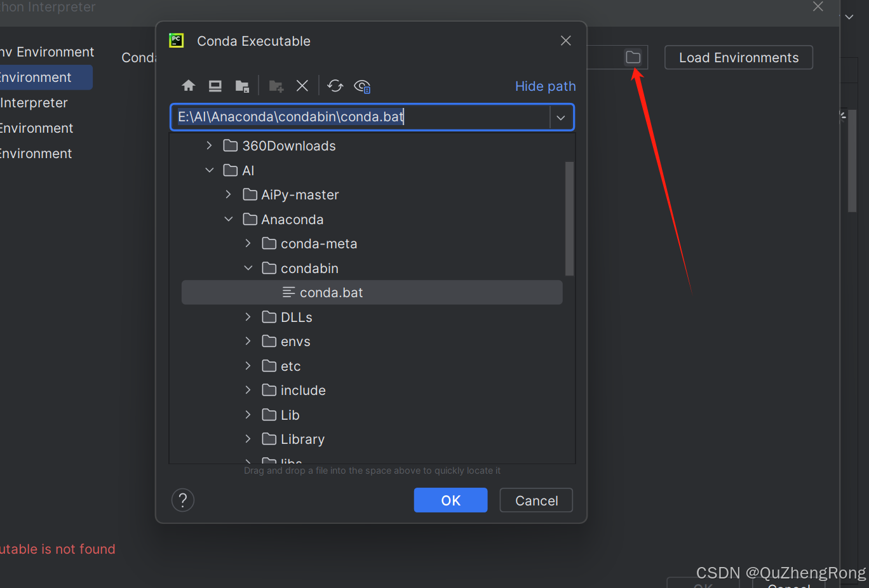The width and height of the screenshot is (869, 588).
Task: Expand the DLLs folder
Action: coord(248,317)
